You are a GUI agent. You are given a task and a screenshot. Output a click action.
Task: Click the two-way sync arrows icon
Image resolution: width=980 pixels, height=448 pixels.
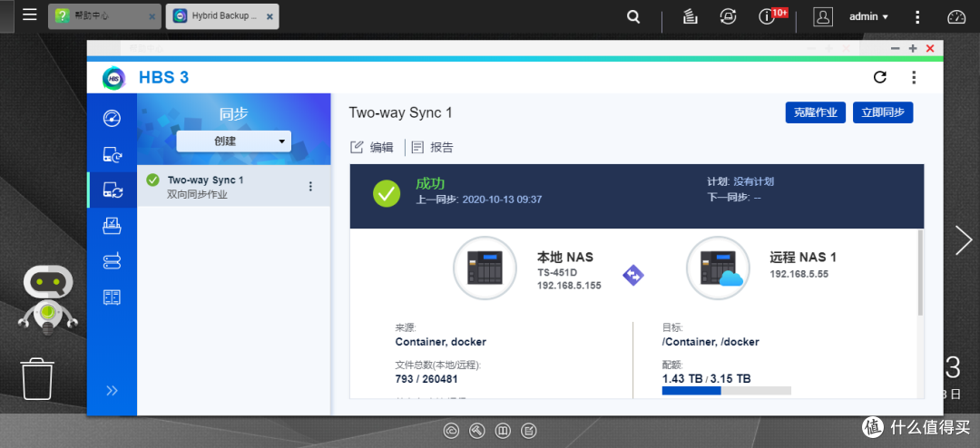coord(633,275)
